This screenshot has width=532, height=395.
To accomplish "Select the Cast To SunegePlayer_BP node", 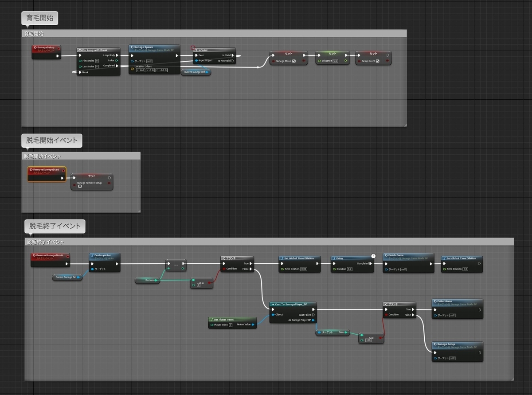I will click(x=293, y=312).
